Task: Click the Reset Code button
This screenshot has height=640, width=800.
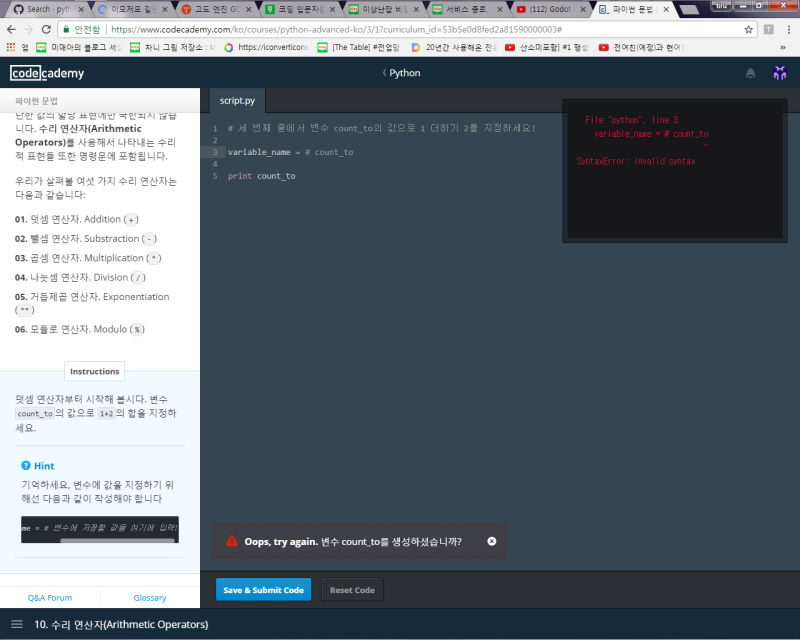Action: [x=352, y=589]
